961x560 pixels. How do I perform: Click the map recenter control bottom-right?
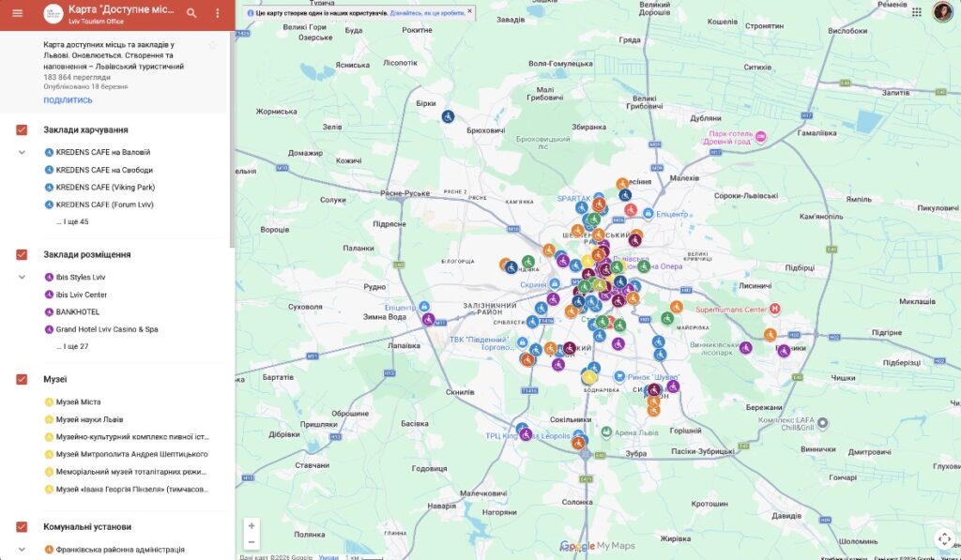point(945,538)
